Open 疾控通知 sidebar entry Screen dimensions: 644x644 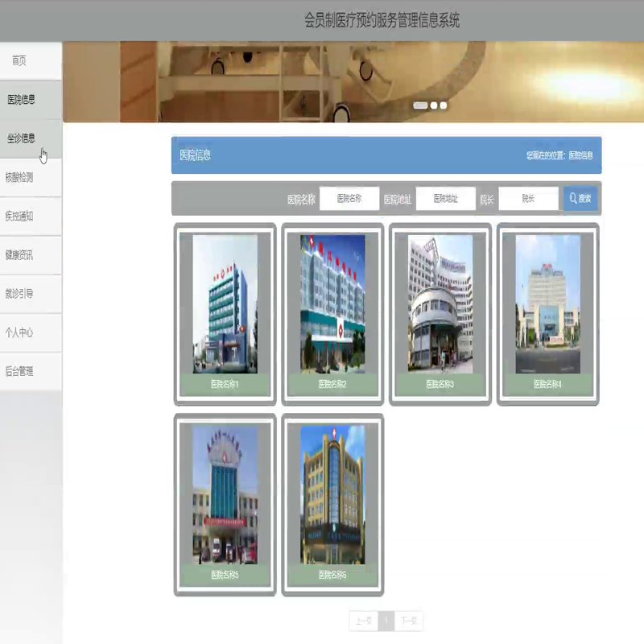[x=31, y=216]
